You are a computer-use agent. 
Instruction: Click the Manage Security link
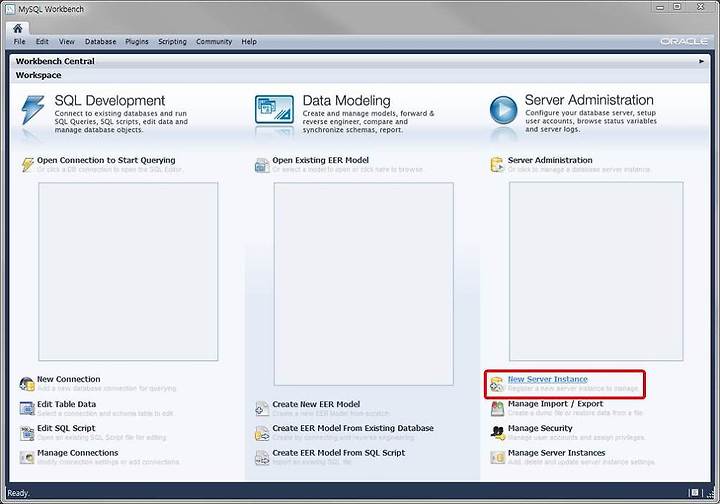point(540,428)
